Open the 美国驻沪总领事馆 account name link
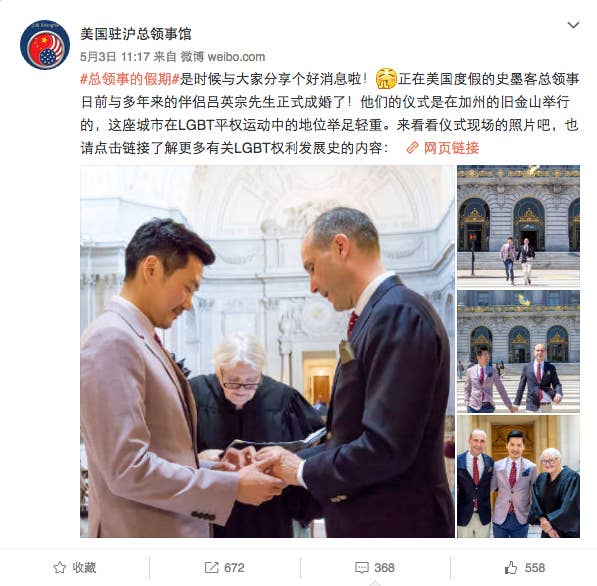The height and width of the screenshot is (586, 597). click(136, 34)
